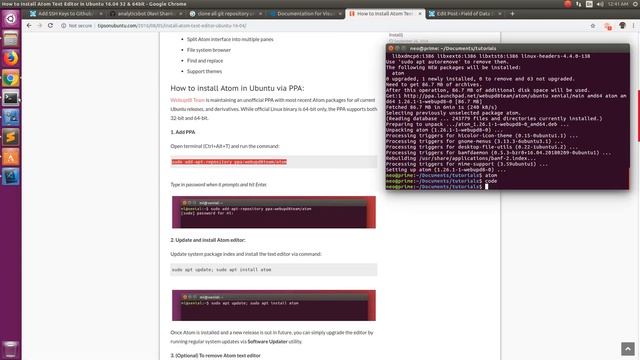Viewport: 640px width, 360px height.
Task: Switch to the Documentation for Visual tab
Action: tap(304, 13)
